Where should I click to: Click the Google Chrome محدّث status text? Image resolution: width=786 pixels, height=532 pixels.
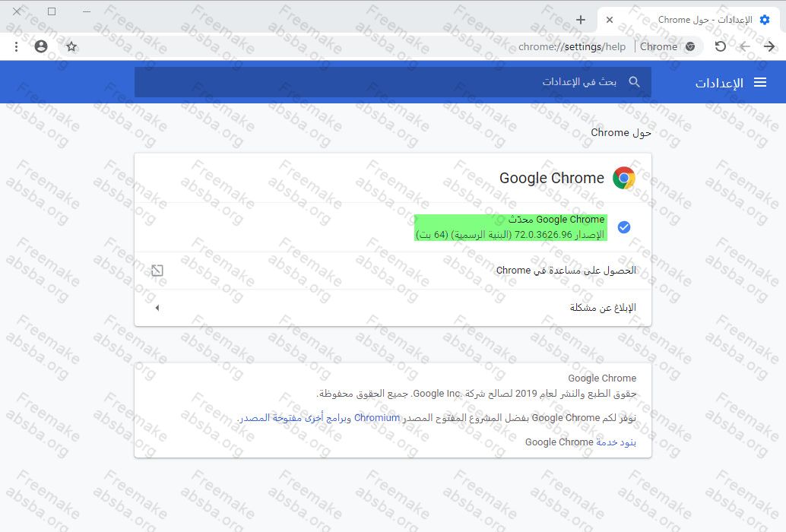coord(556,220)
